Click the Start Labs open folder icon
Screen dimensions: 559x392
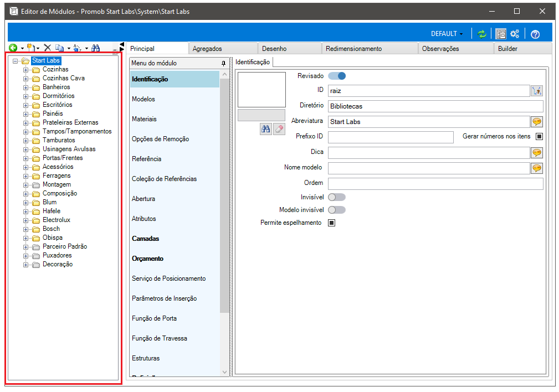[x=25, y=61]
